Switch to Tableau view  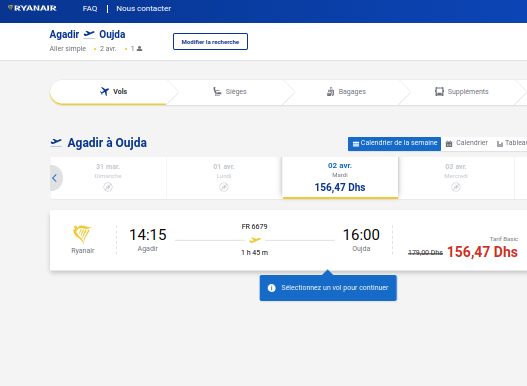tap(510, 144)
